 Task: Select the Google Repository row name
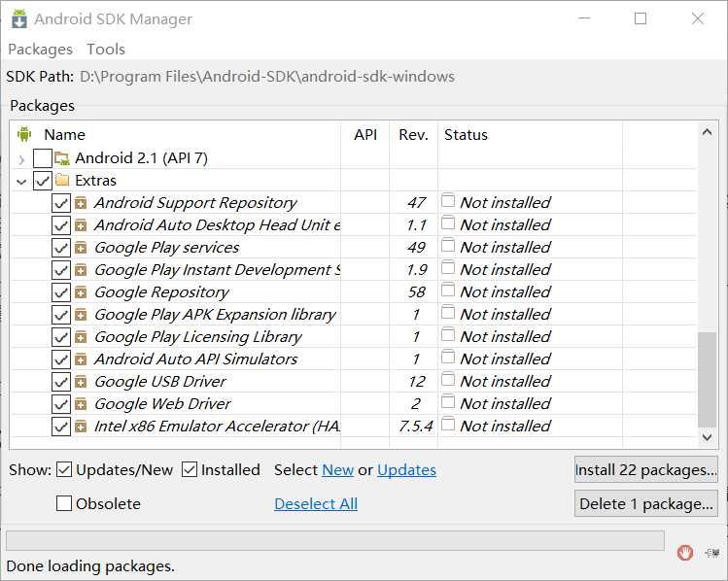click(161, 292)
